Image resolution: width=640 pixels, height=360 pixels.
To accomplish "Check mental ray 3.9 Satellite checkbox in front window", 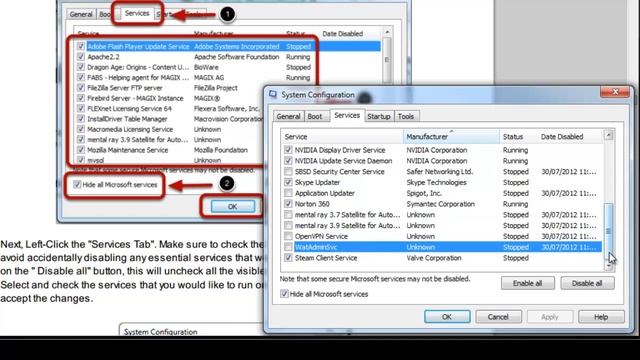I will (x=288, y=225).
